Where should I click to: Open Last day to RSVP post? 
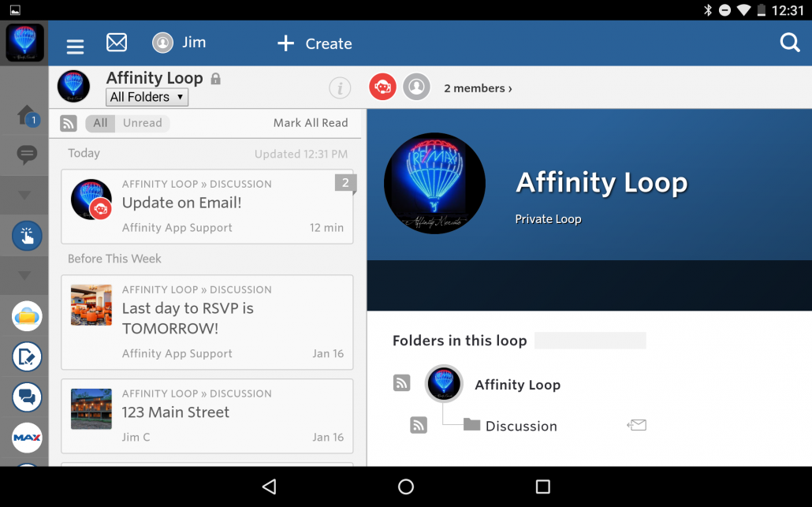207,322
